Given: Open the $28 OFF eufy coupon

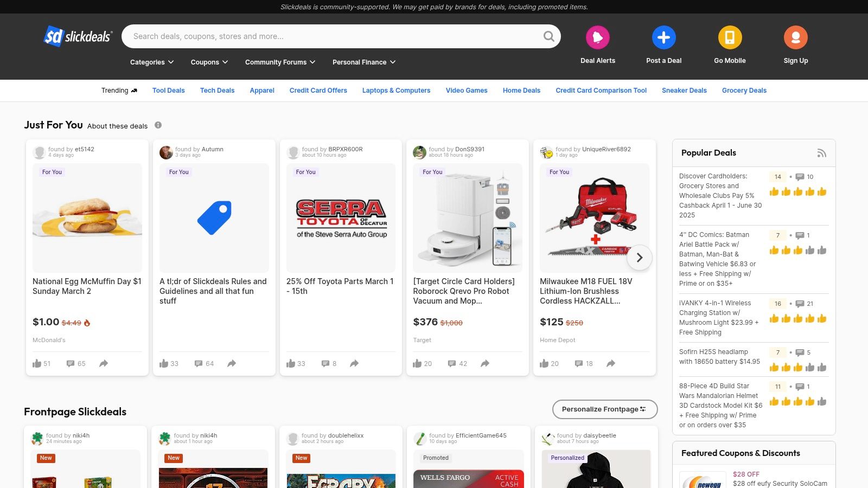Looking at the screenshot, I should [780, 479].
